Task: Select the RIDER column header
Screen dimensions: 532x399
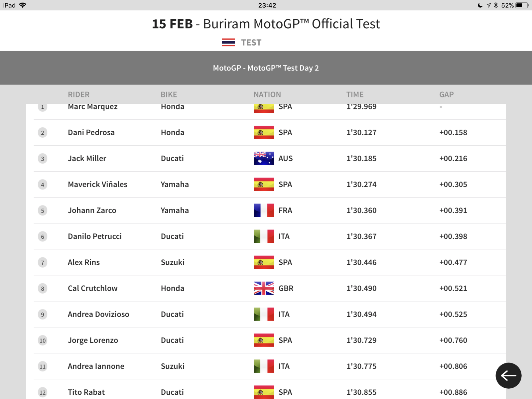Action: pyautogui.click(x=79, y=94)
